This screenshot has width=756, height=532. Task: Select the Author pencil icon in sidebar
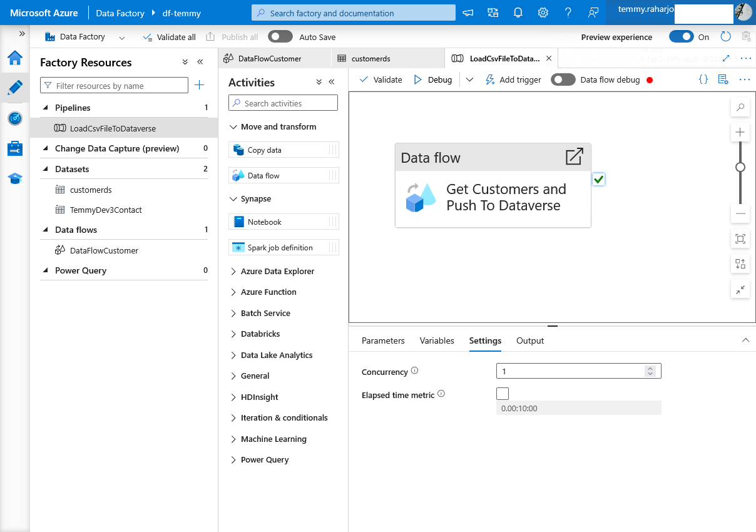tap(15, 88)
